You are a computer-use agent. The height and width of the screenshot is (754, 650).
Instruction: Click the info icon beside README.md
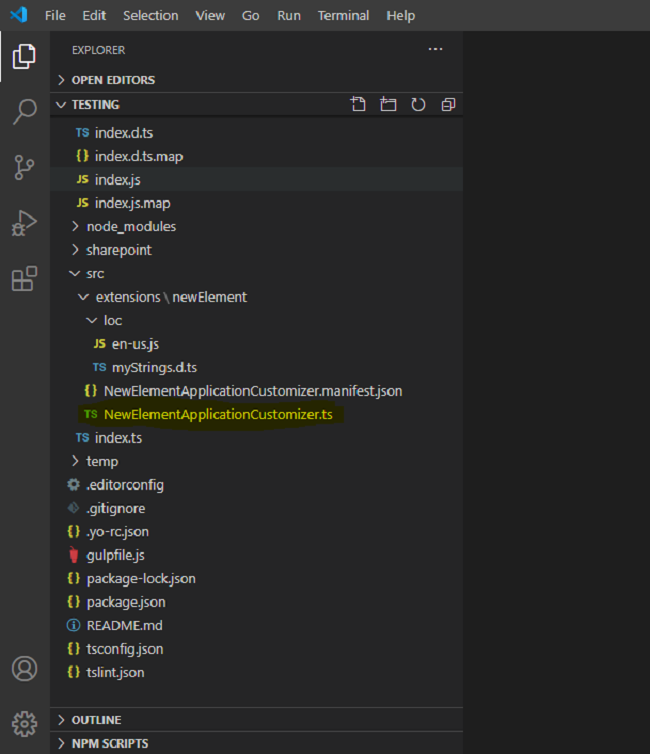pyautogui.click(x=74, y=626)
